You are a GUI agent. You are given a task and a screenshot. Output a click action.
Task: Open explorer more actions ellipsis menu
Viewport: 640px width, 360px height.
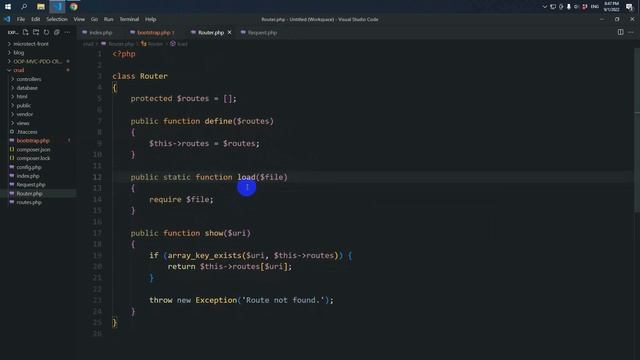click(x=67, y=32)
